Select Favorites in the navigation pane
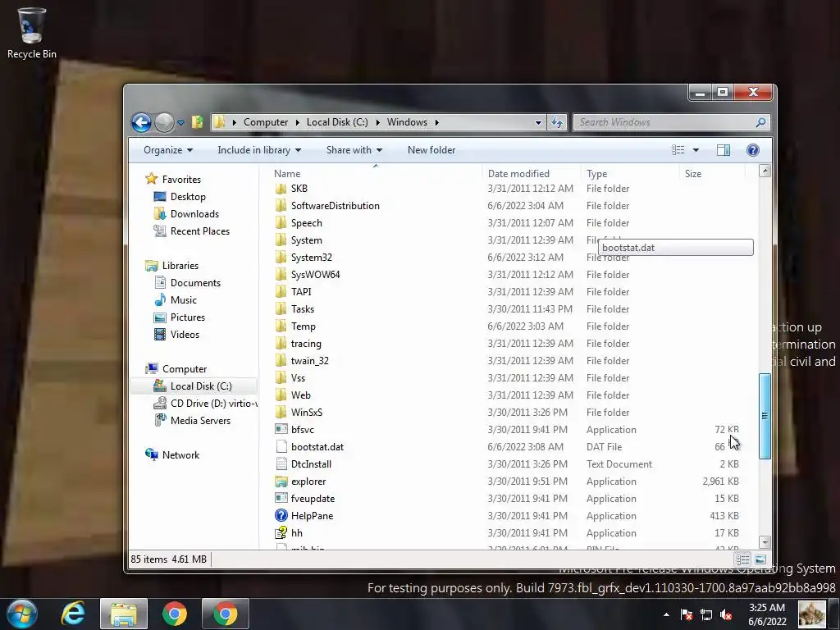840x630 pixels. tap(181, 180)
